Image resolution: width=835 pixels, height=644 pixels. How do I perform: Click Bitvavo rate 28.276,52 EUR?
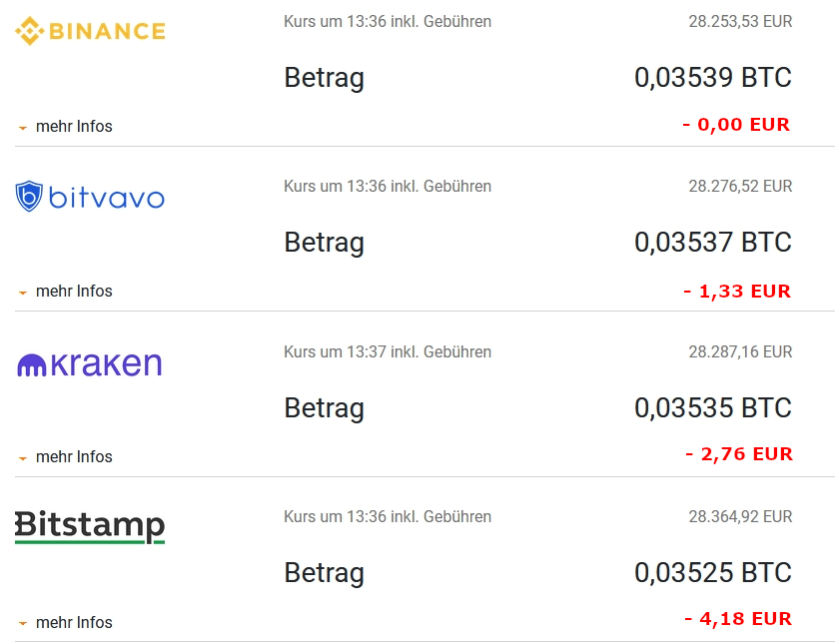click(x=740, y=186)
